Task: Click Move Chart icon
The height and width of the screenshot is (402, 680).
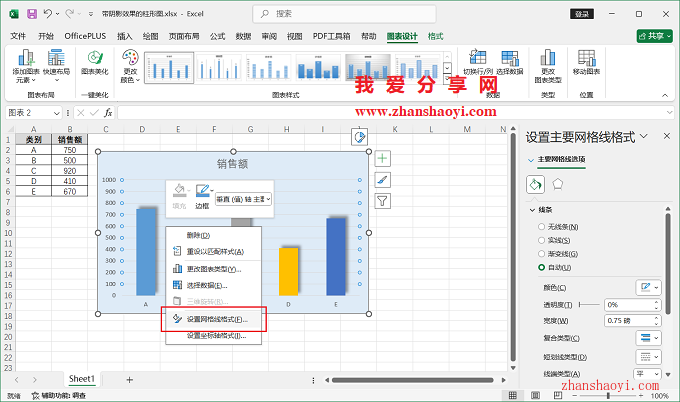Action: click(586, 57)
